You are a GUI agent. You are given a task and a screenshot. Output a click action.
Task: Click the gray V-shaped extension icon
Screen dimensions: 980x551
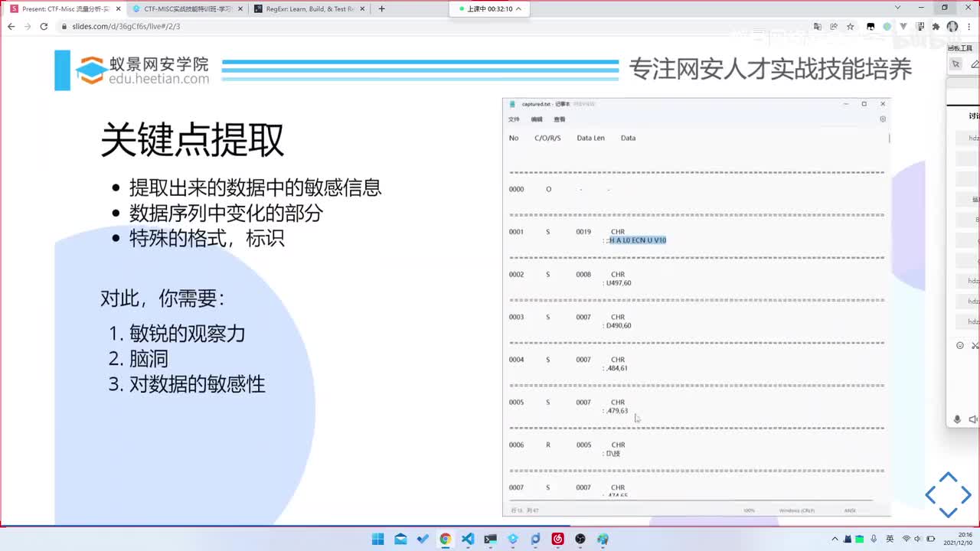903,26
